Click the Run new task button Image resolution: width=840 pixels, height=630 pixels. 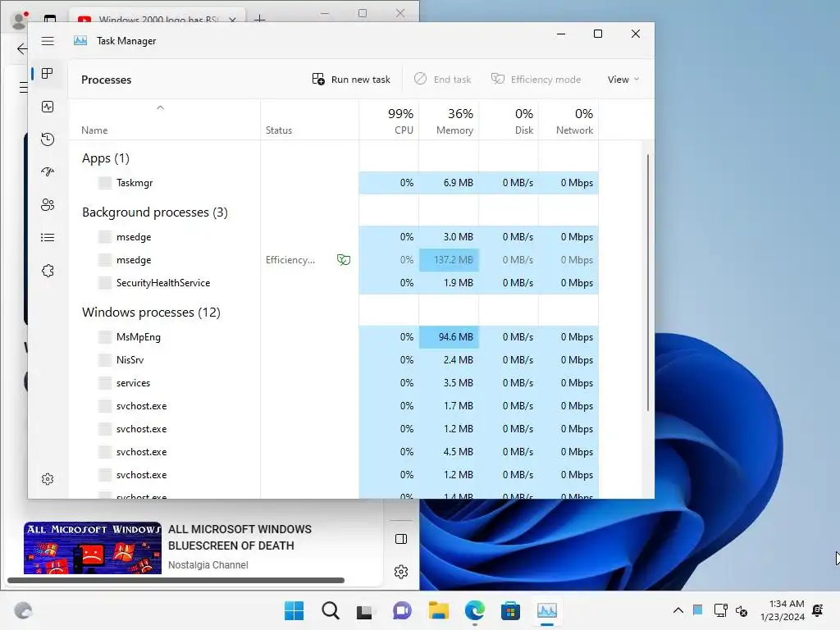[351, 80]
